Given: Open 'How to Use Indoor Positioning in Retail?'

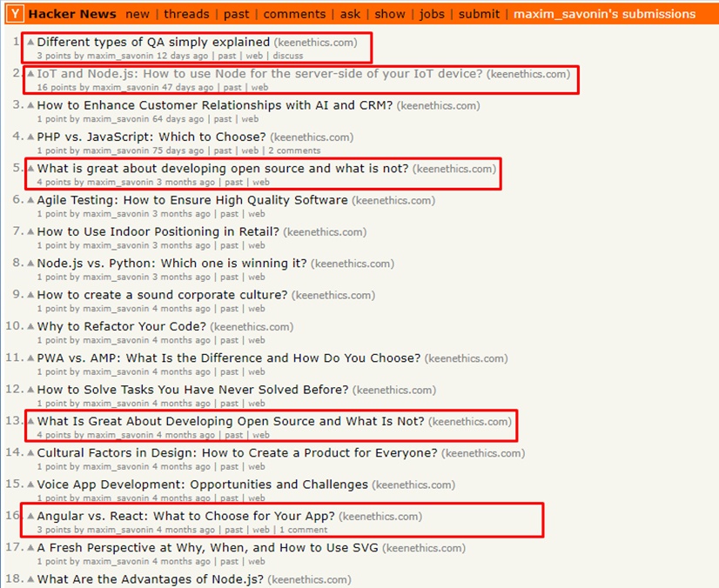Looking at the screenshot, I should tap(158, 231).
